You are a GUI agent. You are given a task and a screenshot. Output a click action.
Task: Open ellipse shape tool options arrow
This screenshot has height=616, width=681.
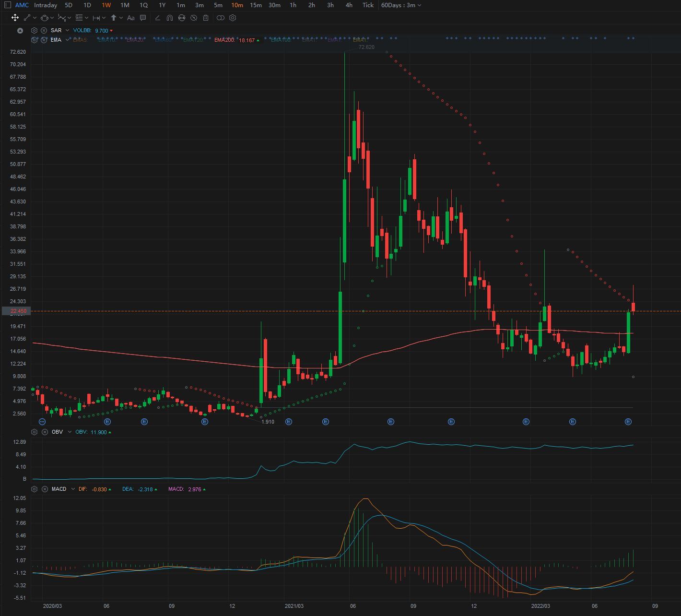52,18
